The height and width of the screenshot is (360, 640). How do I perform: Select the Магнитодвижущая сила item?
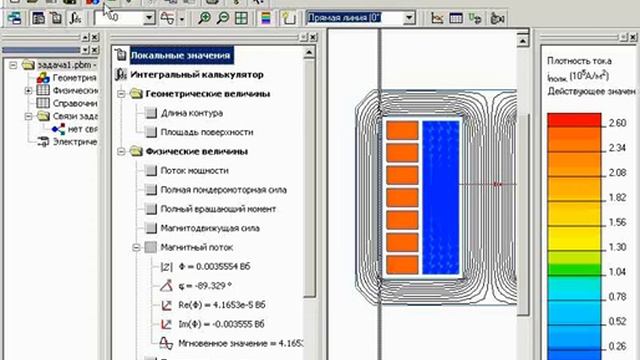point(210,228)
